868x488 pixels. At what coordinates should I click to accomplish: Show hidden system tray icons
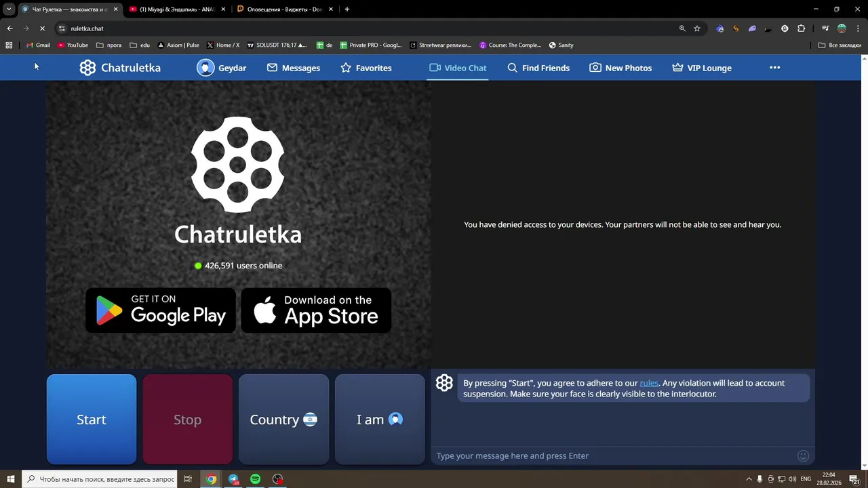tap(749, 479)
